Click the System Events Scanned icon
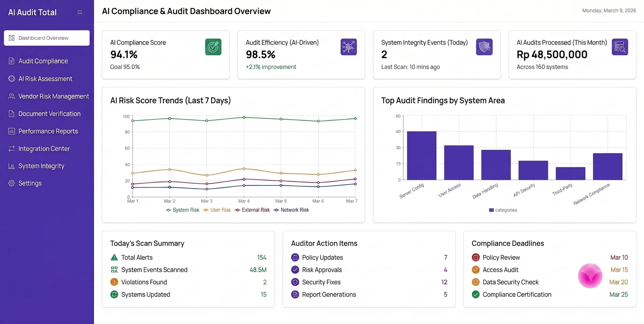Image resolution: width=644 pixels, height=324 pixels. tap(114, 270)
